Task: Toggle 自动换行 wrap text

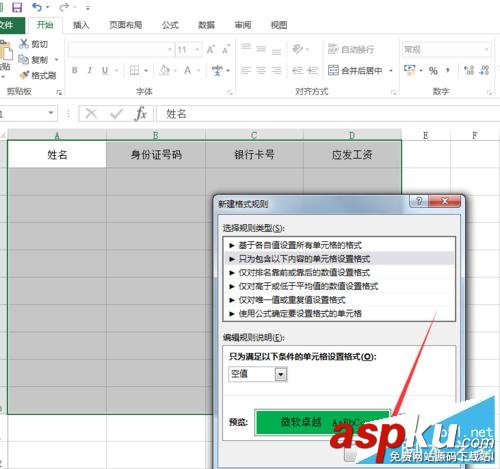Action: pyautogui.click(x=351, y=49)
